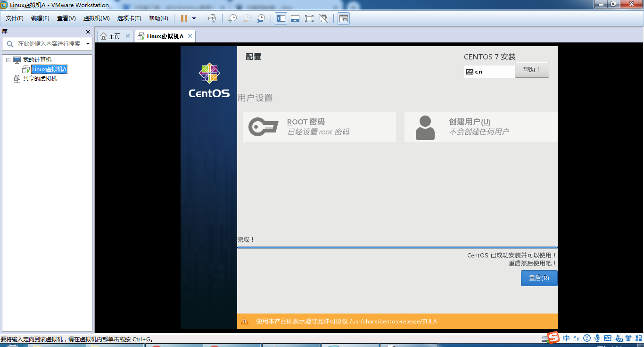Click the 用户设置 section heading
The height and width of the screenshot is (347, 644).
click(255, 98)
